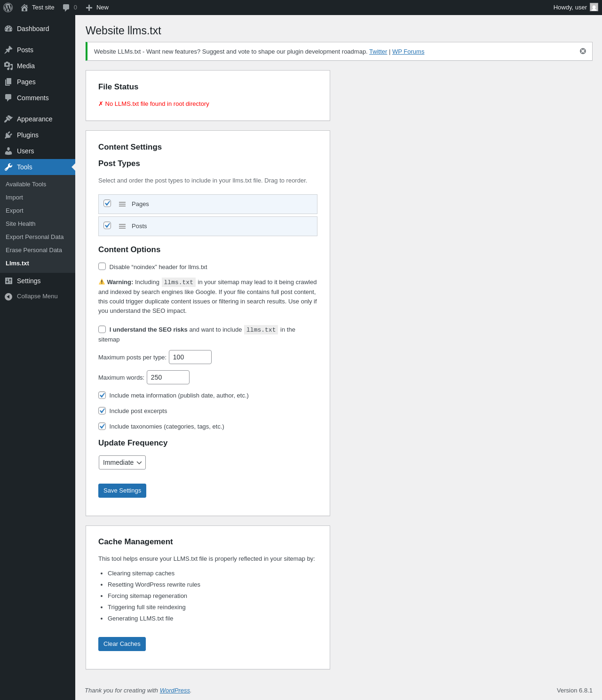
Task: Click the Version 6.8.1 footer text
Action: (x=575, y=691)
